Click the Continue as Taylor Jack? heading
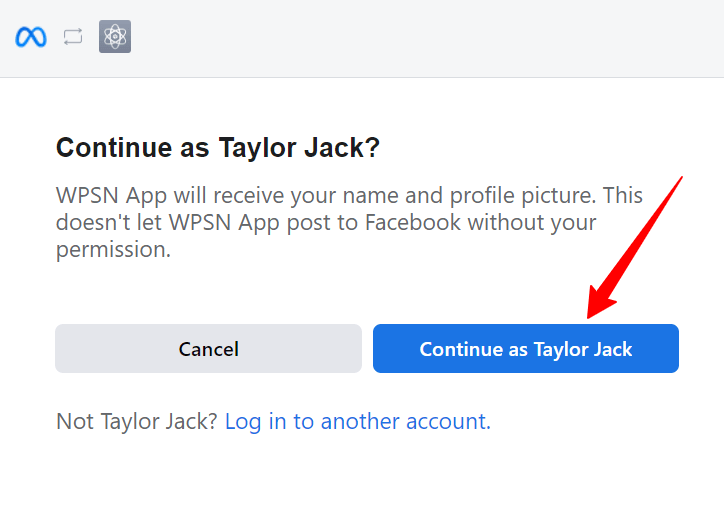Screen dimensions: 724x512 [218, 148]
